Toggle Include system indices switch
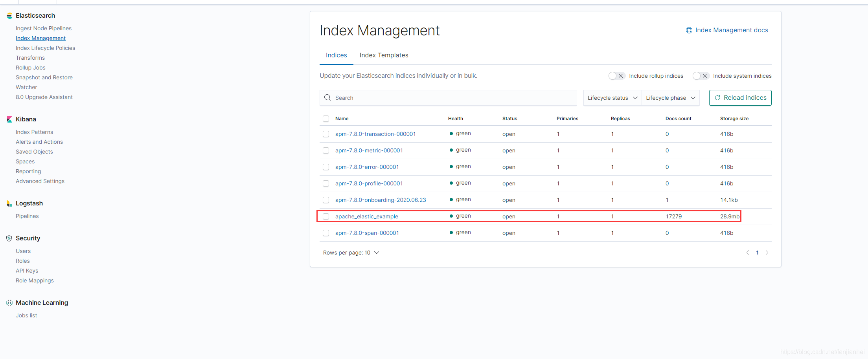868x359 pixels. 701,76
